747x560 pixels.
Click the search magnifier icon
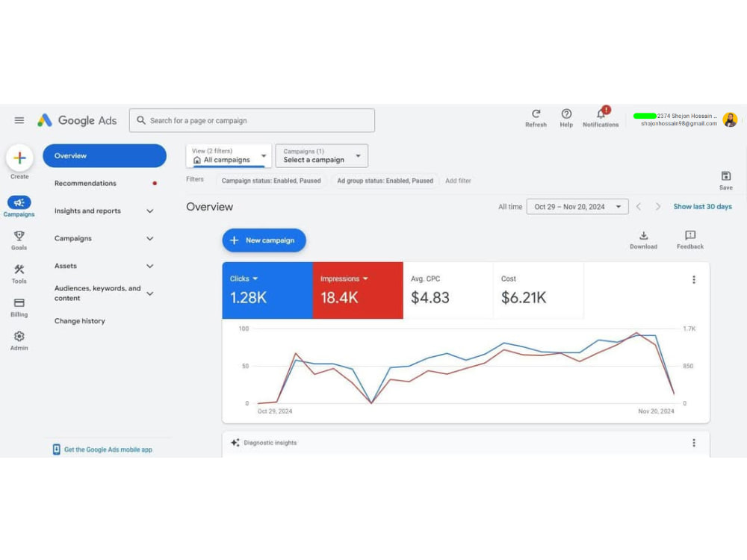click(141, 120)
